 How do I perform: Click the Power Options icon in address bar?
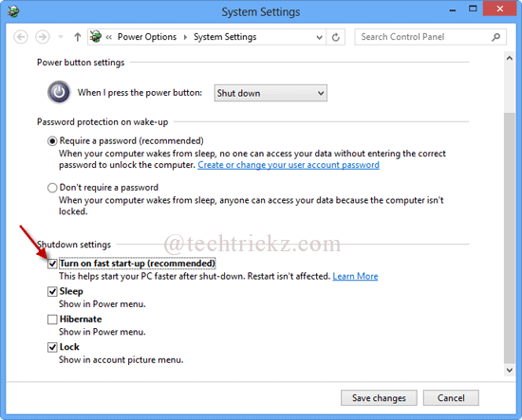[96, 37]
